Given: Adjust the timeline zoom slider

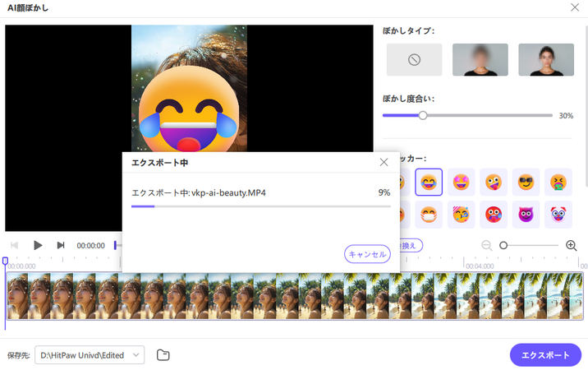Looking at the screenshot, I should pos(503,246).
